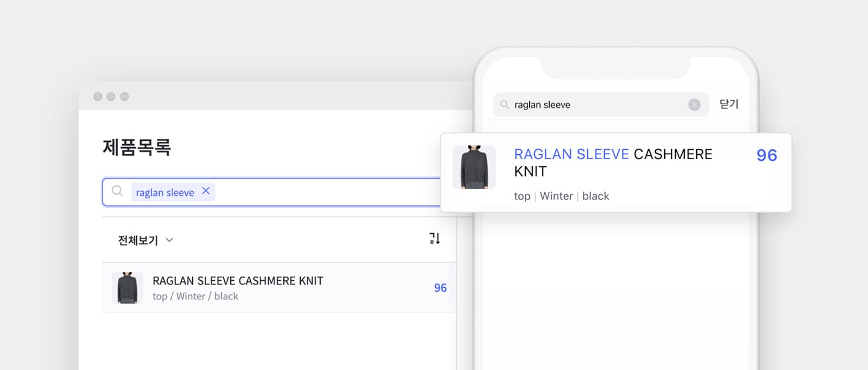Click the knit sweater thumbnail in desktop list
868x370 pixels.
[127, 288]
